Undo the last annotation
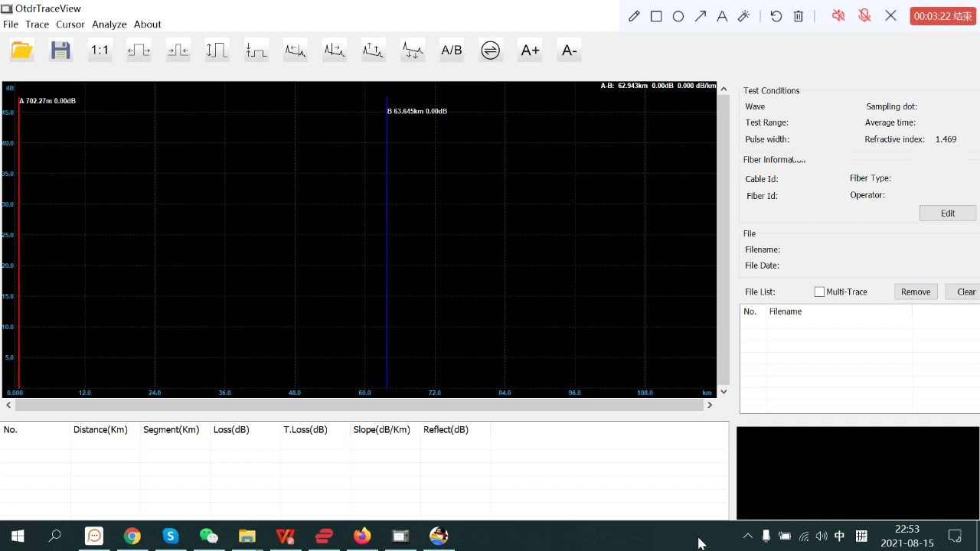The height and width of the screenshot is (551, 980). click(776, 16)
